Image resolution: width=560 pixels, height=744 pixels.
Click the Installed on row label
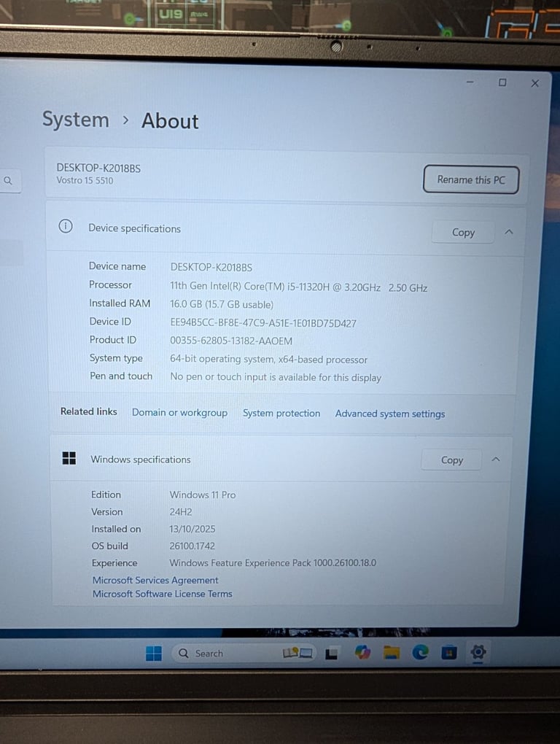[116, 529]
